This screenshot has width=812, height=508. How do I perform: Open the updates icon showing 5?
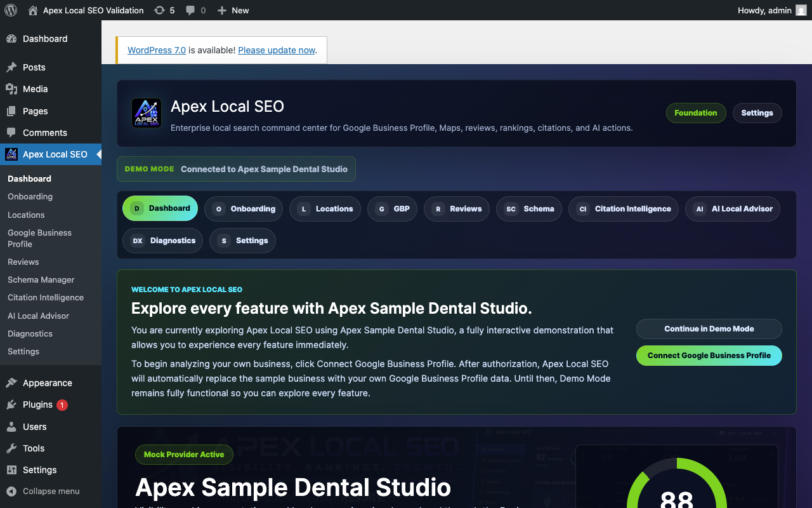159,10
